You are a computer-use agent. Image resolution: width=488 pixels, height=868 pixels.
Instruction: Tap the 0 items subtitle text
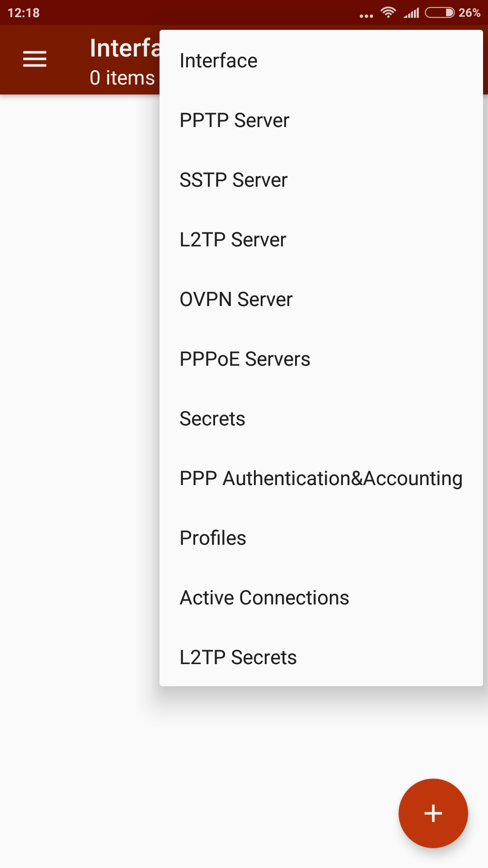(122, 78)
